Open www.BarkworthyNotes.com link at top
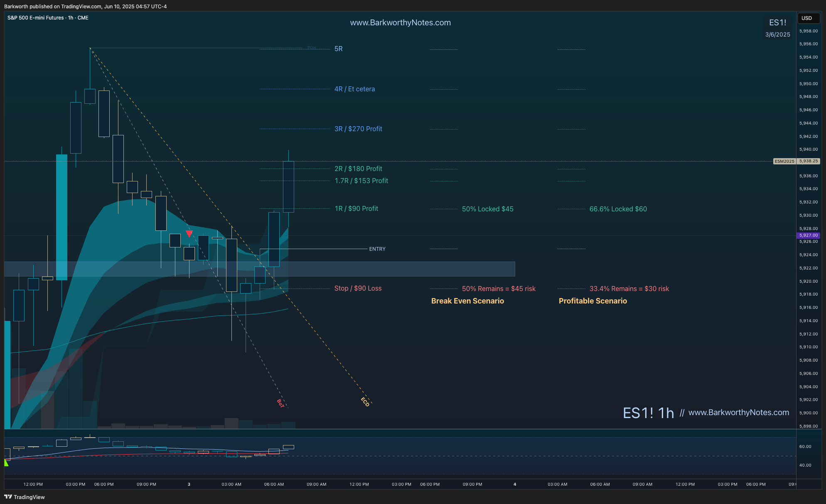Viewport: 826px width, 504px height. pos(400,23)
